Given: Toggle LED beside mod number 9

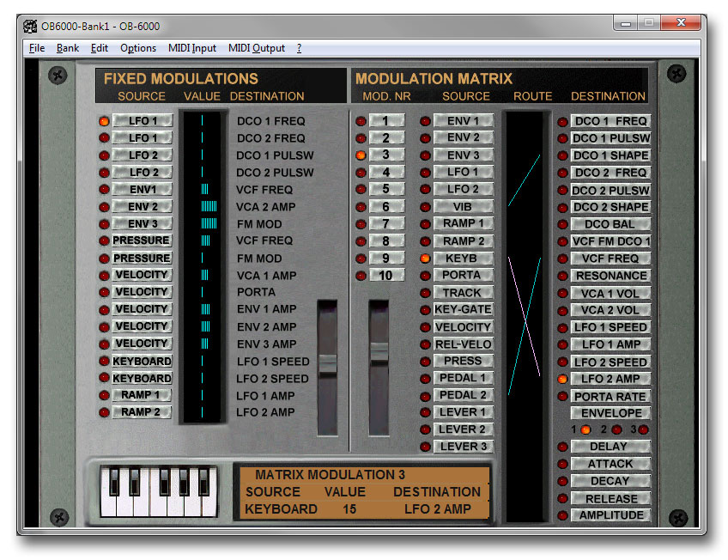Looking at the screenshot, I should point(361,259).
